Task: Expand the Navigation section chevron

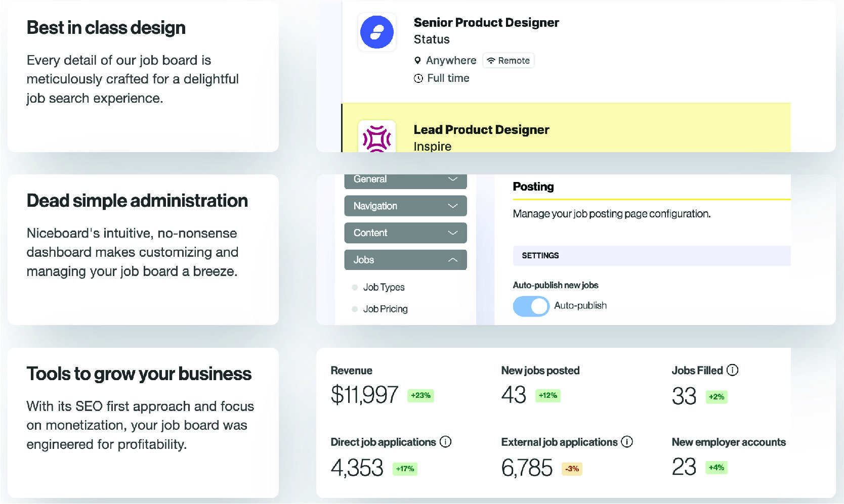Action: 452,206
